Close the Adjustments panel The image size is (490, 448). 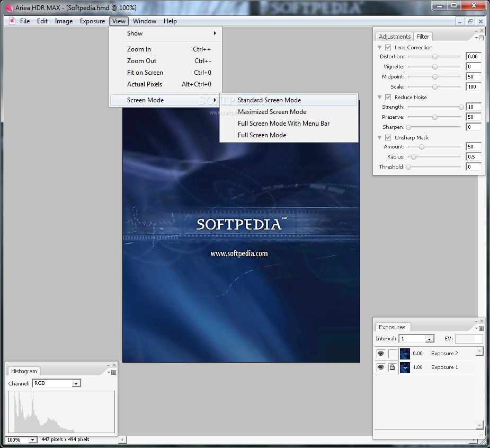coord(482,30)
